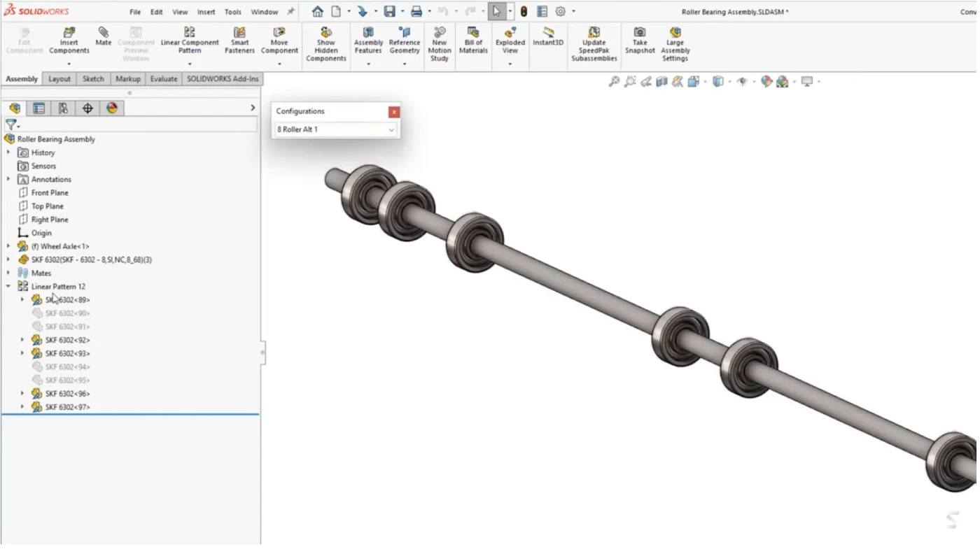Collapse the Linear Pattern 12 tree node
980x556 pixels.
click(x=8, y=286)
